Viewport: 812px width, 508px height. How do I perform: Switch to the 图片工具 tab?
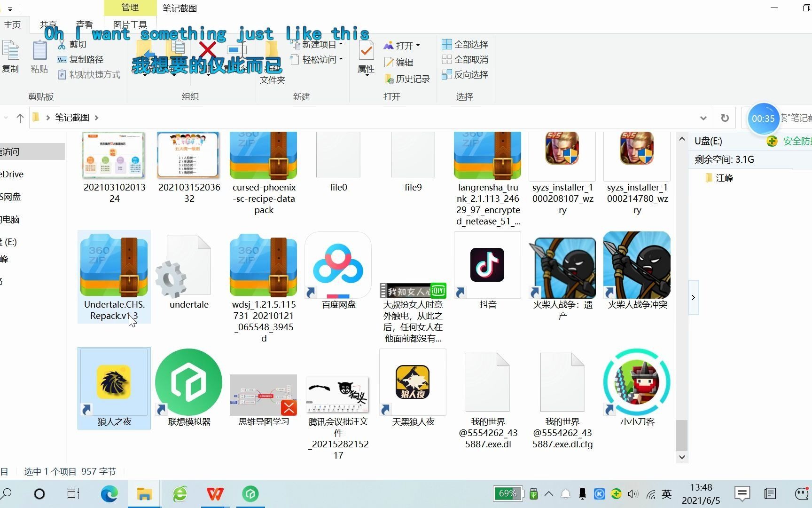(130, 24)
